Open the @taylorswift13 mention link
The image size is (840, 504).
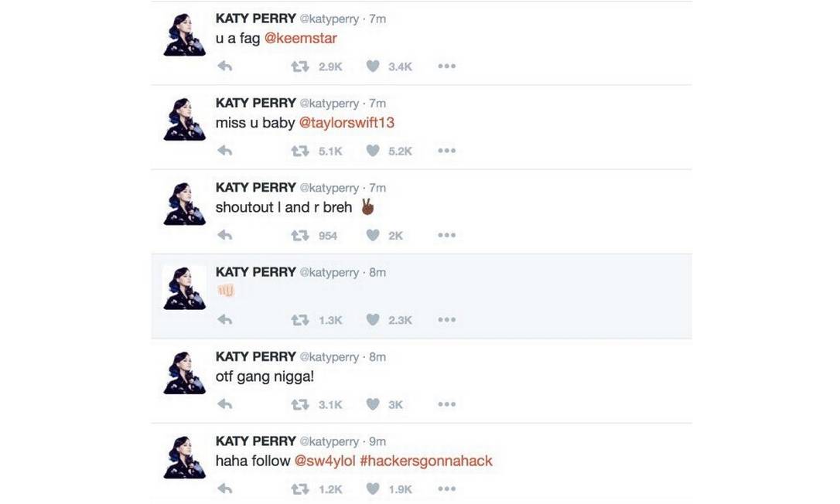(347, 123)
